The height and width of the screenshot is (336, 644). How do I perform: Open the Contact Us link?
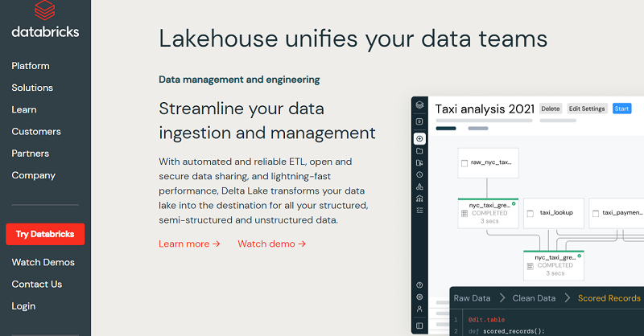click(x=36, y=285)
